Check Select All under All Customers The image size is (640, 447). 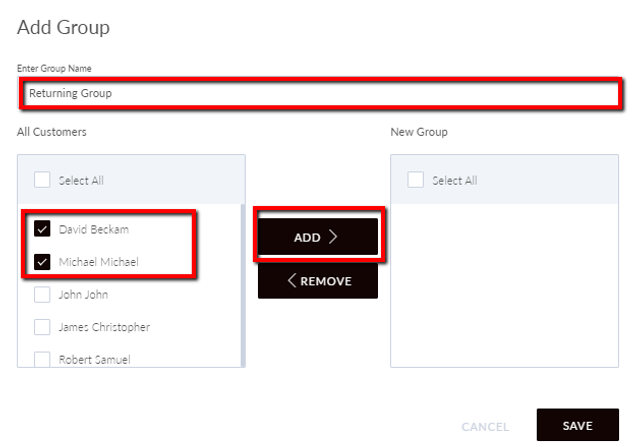point(42,180)
